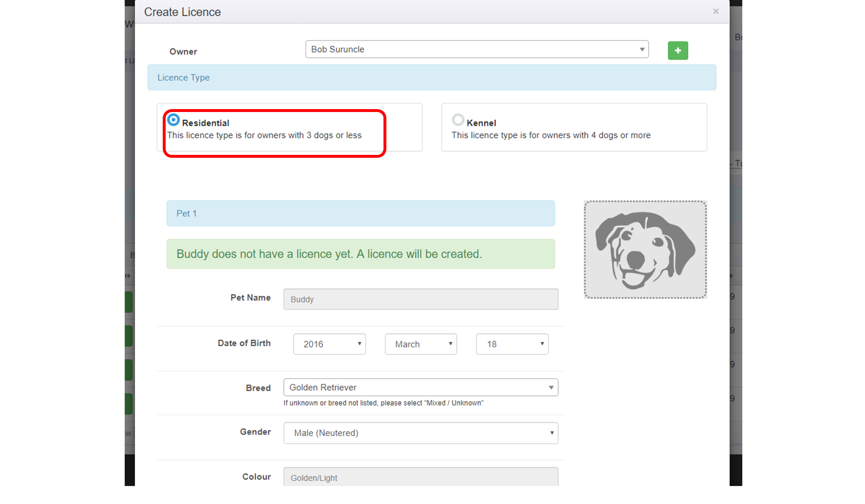This screenshot has width=865, height=504.
Task: Open the birth month dropdown showing March
Action: click(420, 344)
